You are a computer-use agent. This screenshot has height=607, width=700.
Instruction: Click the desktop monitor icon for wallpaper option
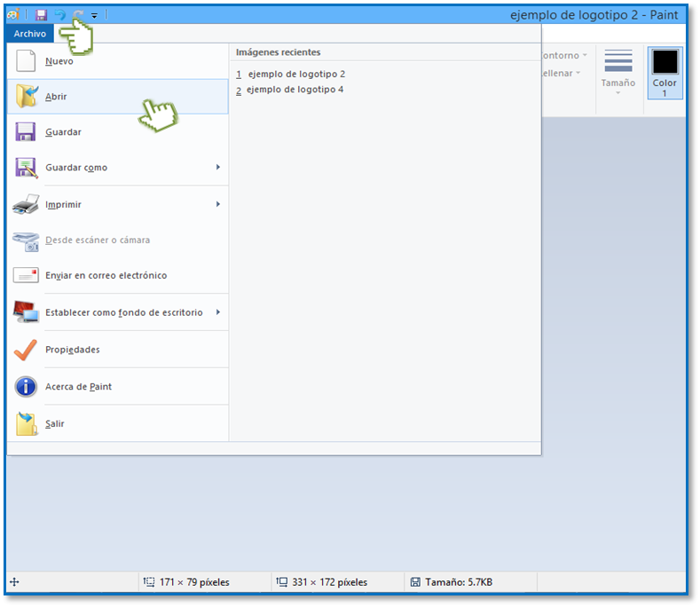[x=26, y=311]
